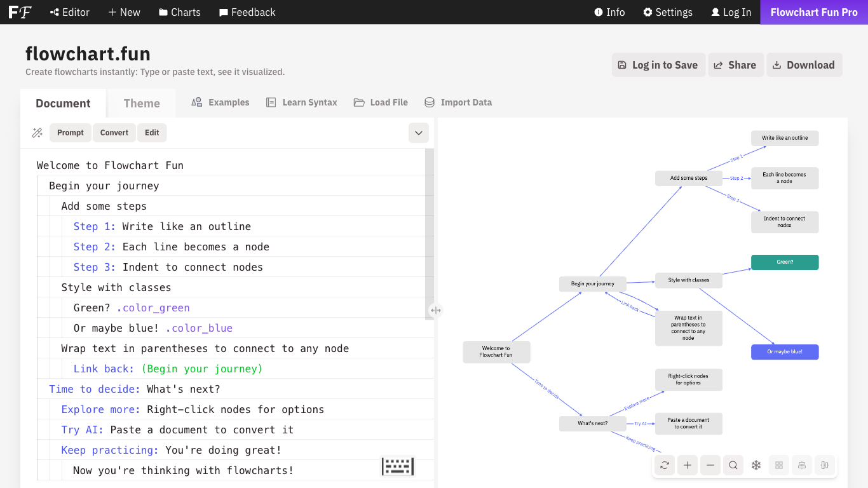The image size is (868, 488).
Task: Select the blue 'Or maybe blue!' graph node
Action: click(785, 352)
